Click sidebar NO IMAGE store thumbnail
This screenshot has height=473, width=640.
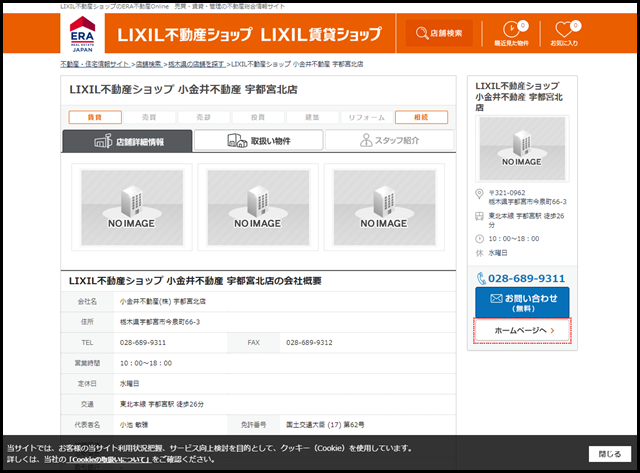(522, 149)
